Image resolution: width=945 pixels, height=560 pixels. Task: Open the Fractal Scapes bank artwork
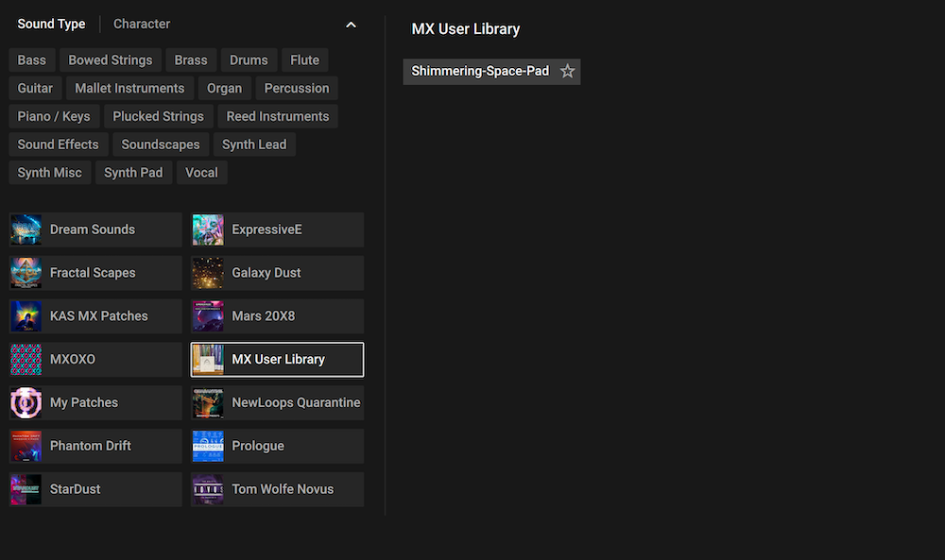[26, 273]
